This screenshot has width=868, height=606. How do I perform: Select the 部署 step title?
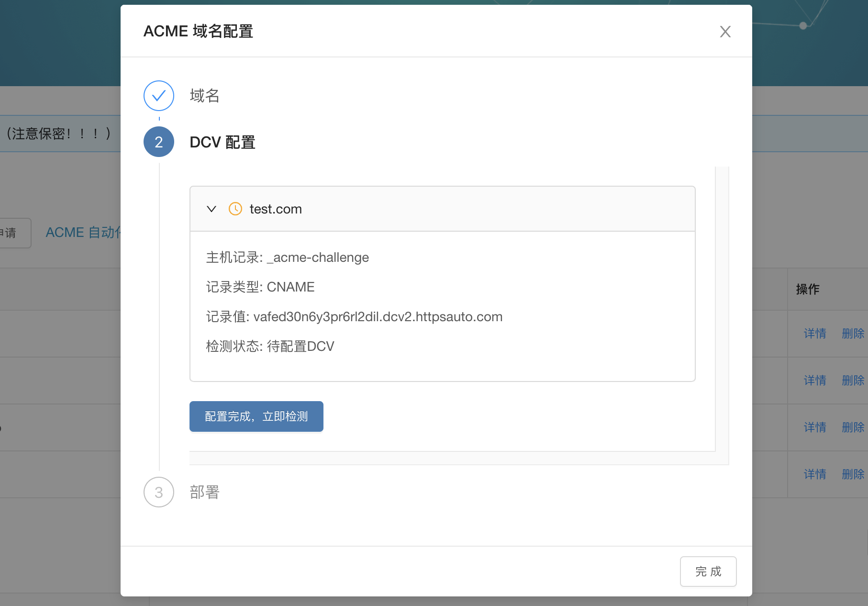[x=205, y=492]
